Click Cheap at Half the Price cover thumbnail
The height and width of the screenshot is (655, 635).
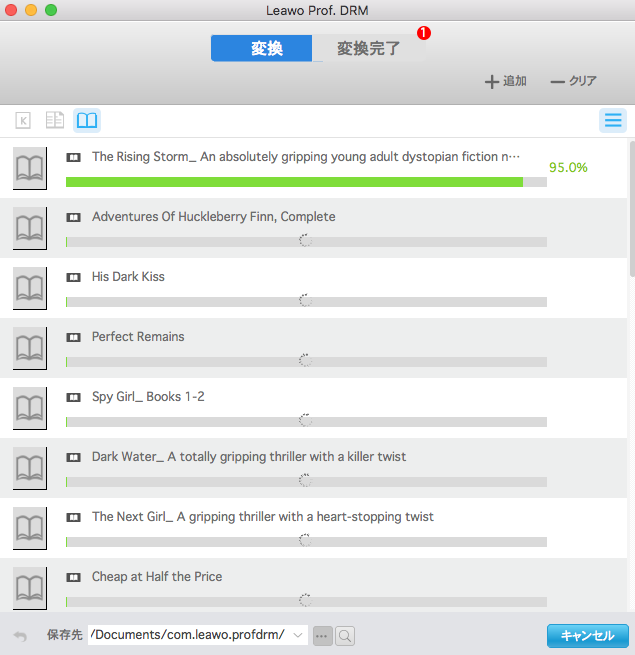click(30, 588)
